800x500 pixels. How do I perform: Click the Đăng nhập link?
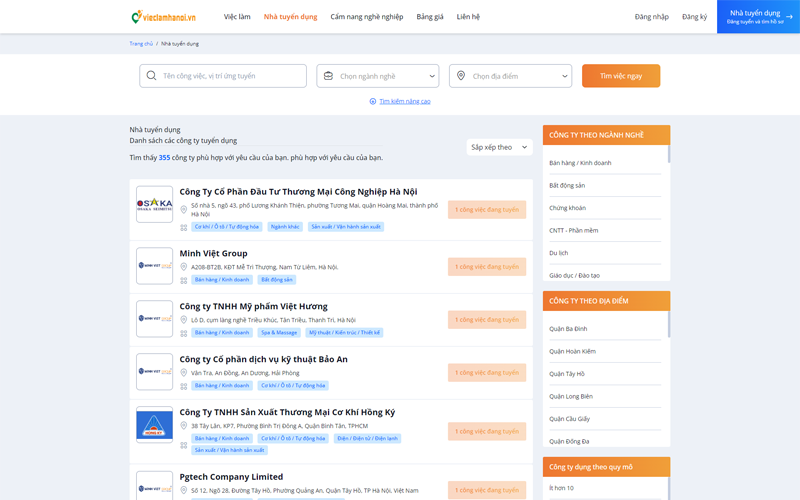[x=651, y=17]
